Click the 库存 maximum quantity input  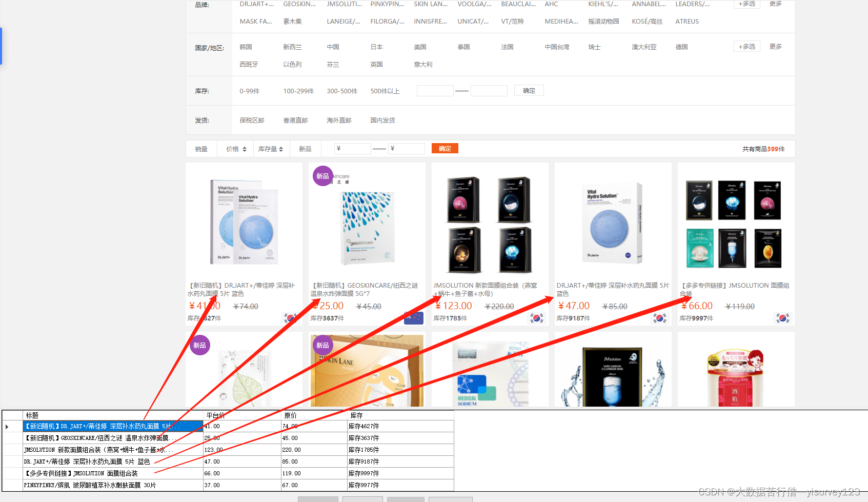489,91
